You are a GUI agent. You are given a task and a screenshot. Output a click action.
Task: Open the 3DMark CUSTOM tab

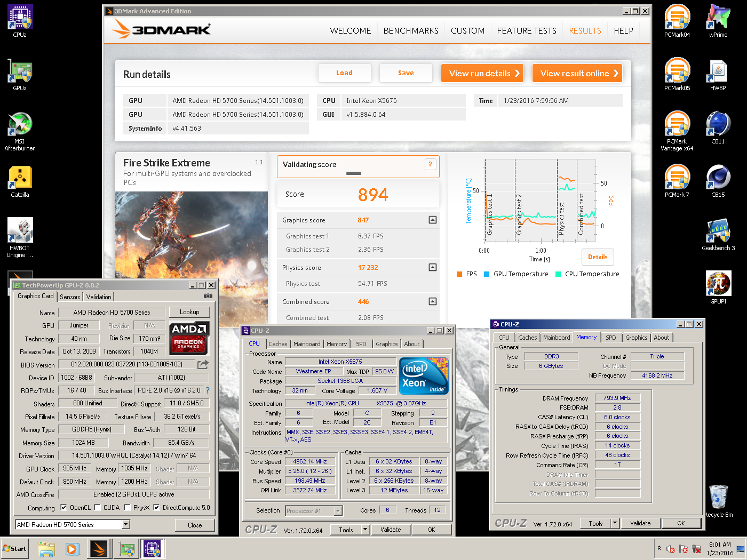[x=468, y=31]
